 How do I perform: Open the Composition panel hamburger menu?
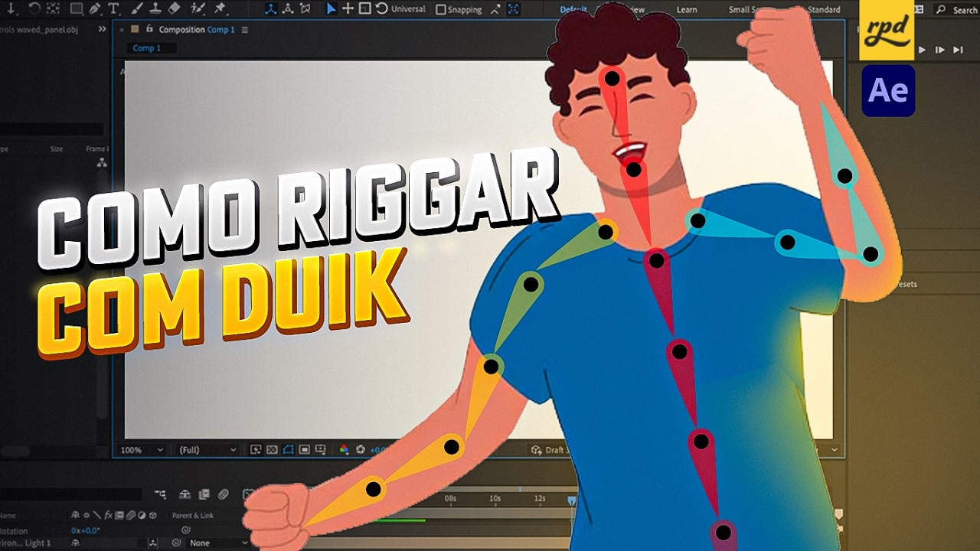coord(245,30)
